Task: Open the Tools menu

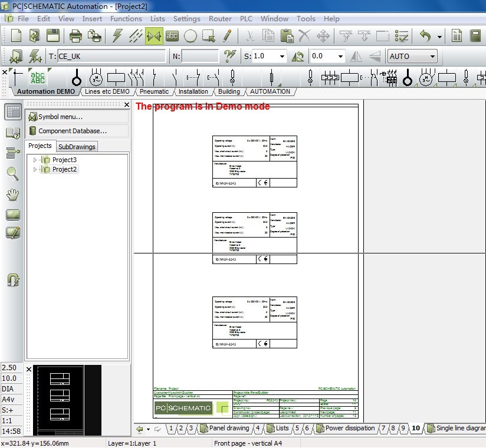Action: pos(306,19)
